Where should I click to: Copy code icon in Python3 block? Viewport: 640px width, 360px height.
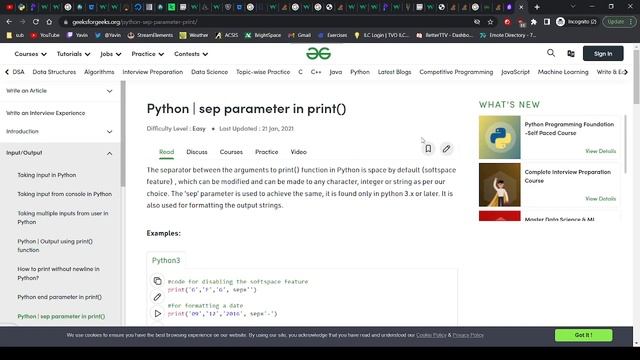tap(157, 281)
